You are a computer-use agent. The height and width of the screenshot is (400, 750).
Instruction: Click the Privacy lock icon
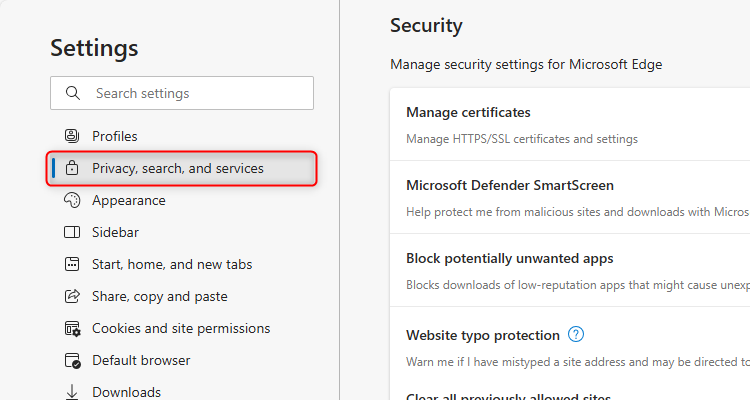(71, 168)
